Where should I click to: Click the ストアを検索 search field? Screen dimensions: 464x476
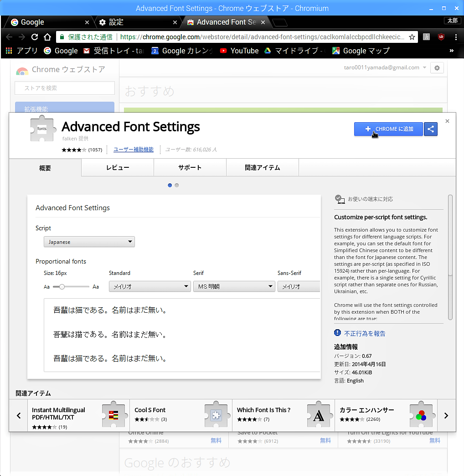tap(65, 88)
